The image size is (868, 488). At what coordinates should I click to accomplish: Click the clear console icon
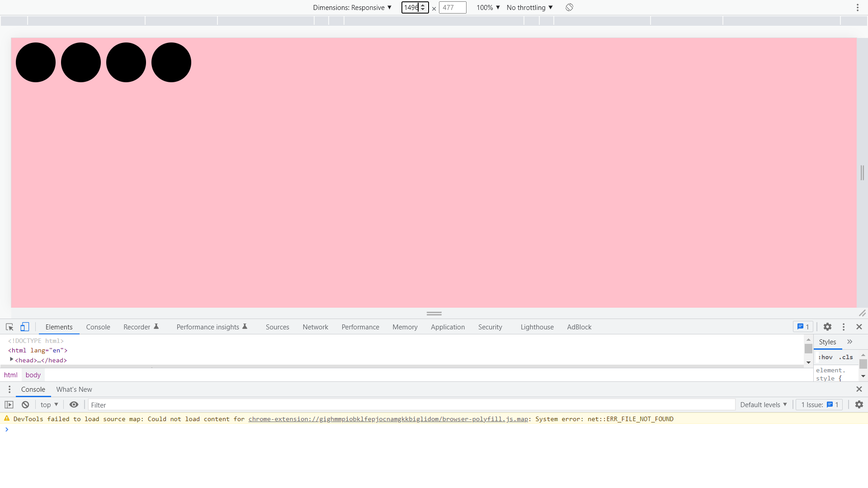point(25,405)
